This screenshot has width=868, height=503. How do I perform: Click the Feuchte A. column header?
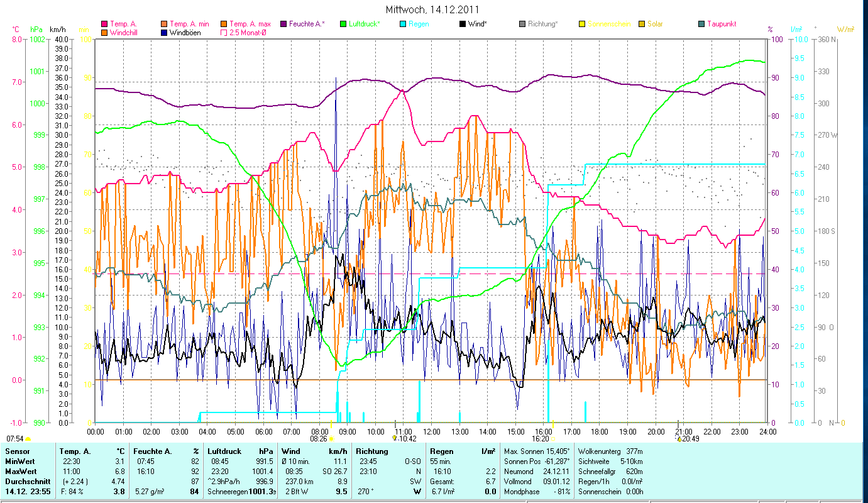(153, 451)
